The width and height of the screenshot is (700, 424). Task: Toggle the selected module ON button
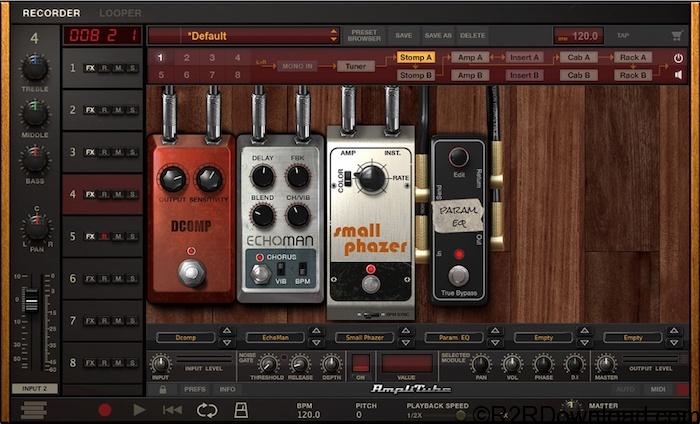(360, 364)
